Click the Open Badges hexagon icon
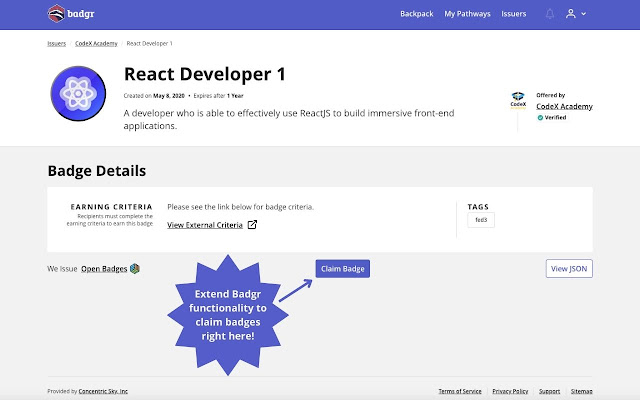640x400 pixels. tap(135, 269)
